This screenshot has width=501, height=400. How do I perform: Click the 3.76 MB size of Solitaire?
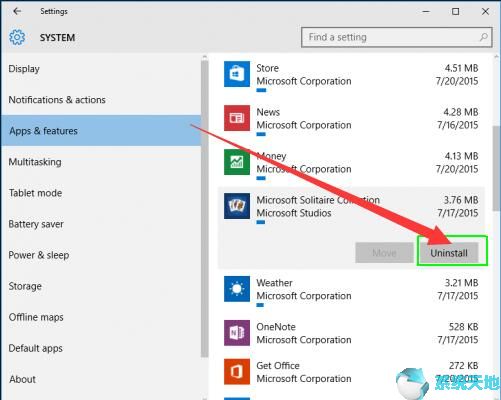[x=461, y=200]
